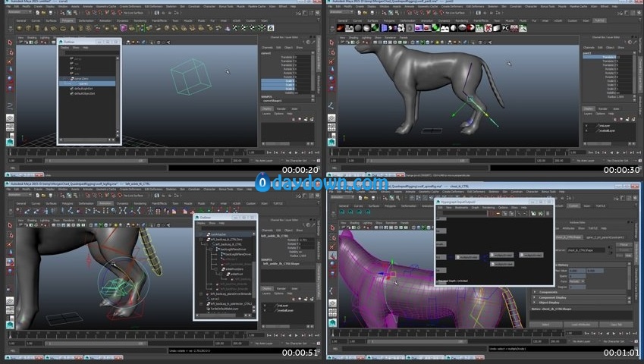Select curve1Zero row in top-left Outliner
Screen dimensions: 644x364
tap(88, 78)
